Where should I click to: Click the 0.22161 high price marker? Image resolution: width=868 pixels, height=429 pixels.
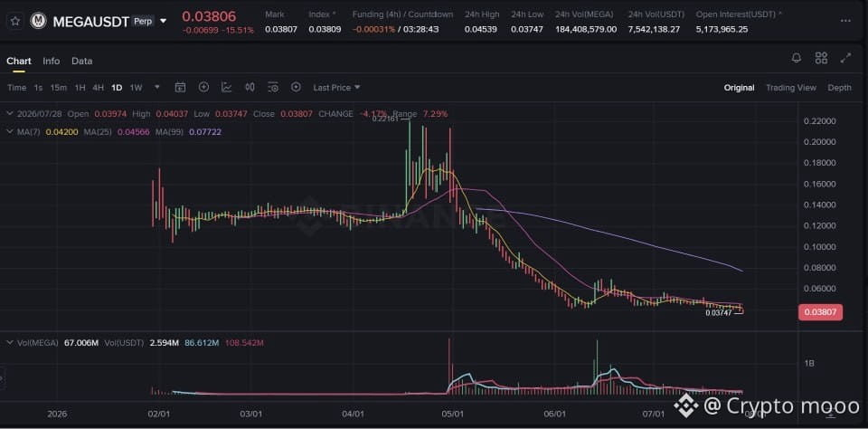384,119
